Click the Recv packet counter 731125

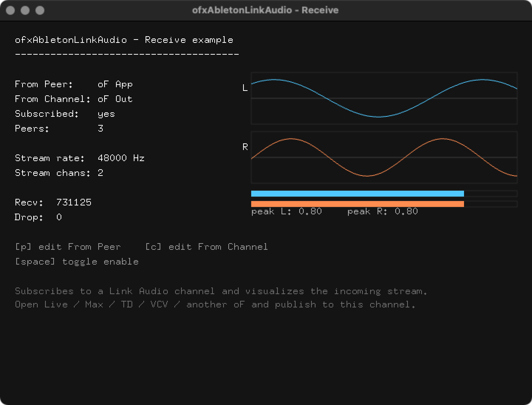coord(74,202)
